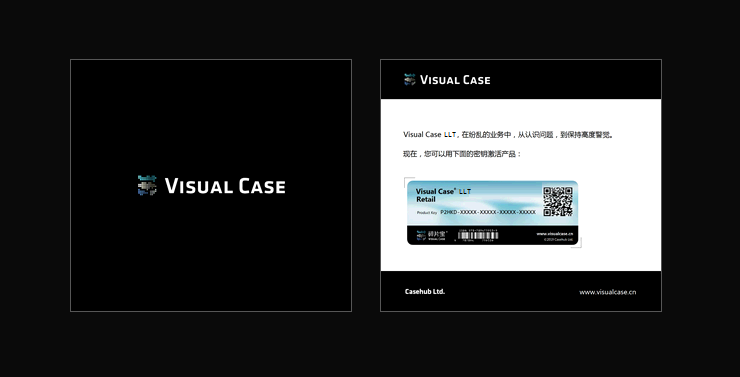Click the barcode on the key card
Screen dimensions: 740x377
[478, 235]
